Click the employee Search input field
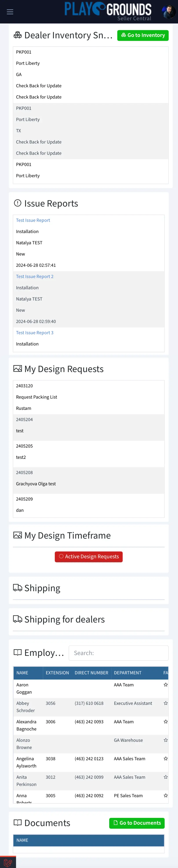This screenshot has width=178, height=868. pos(118,653)
